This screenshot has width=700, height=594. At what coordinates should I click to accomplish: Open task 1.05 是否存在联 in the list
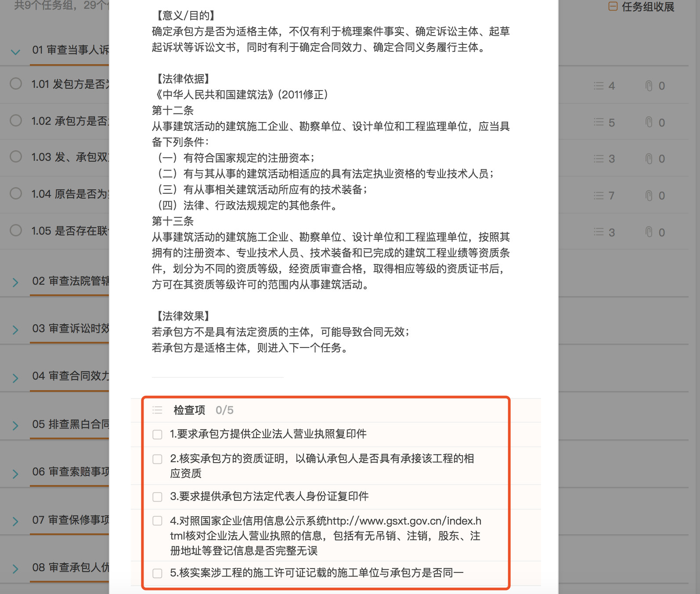coord(70,231)
